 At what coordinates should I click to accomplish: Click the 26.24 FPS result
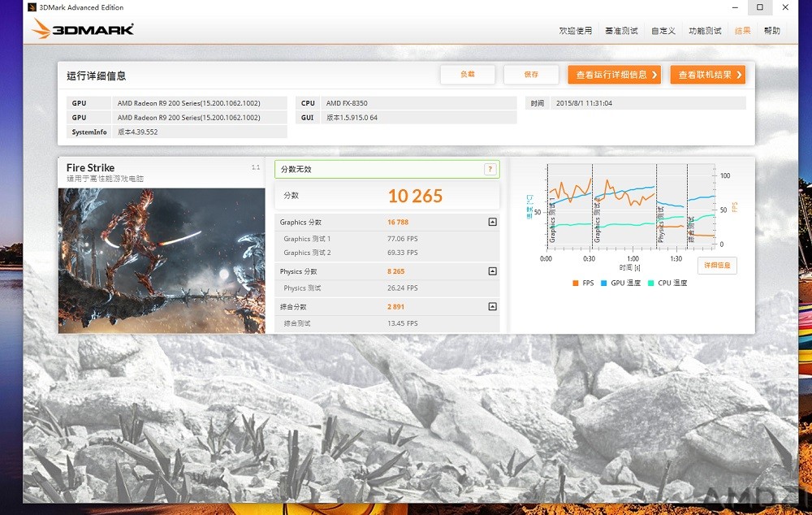point(403,288)
